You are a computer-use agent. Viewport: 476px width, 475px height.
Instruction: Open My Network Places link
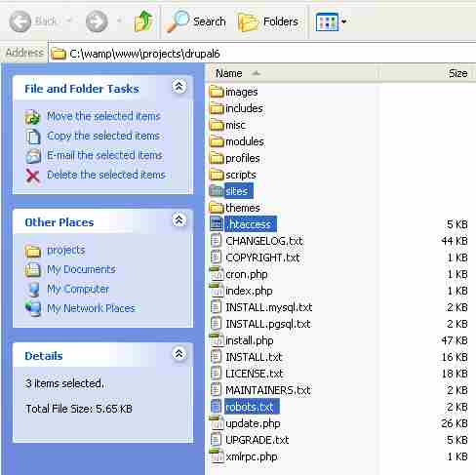[x=91, y=308]
